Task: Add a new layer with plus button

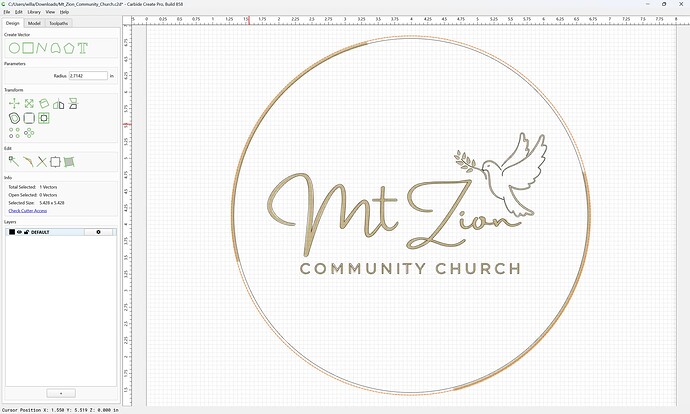Action: [x=61, y=393]
